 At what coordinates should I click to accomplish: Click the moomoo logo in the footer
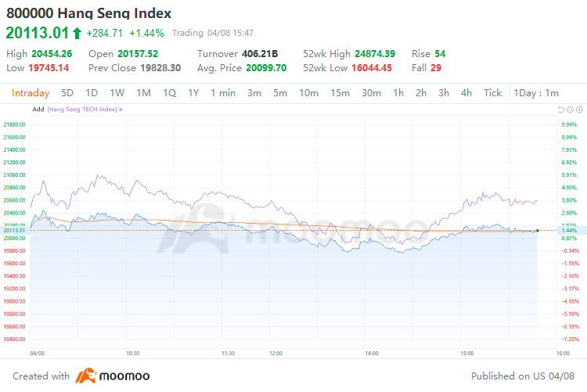[x=112, y=376]
